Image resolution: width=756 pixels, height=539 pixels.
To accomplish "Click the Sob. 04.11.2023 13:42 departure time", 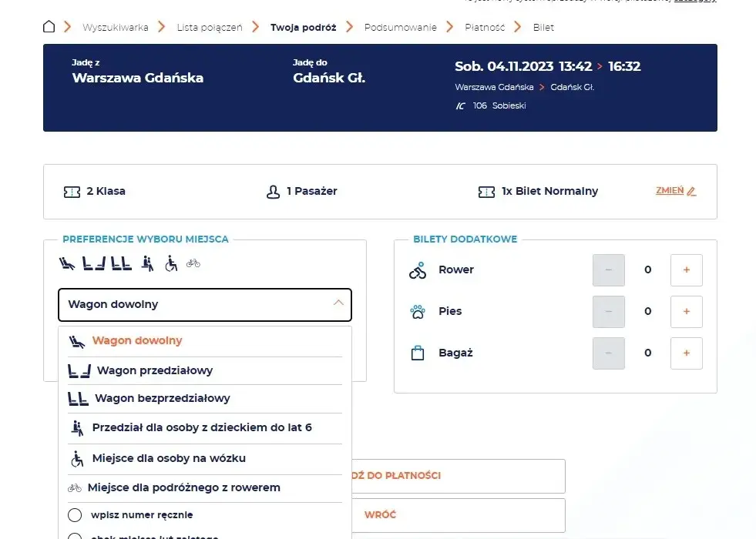I will [x=523, y=66].
